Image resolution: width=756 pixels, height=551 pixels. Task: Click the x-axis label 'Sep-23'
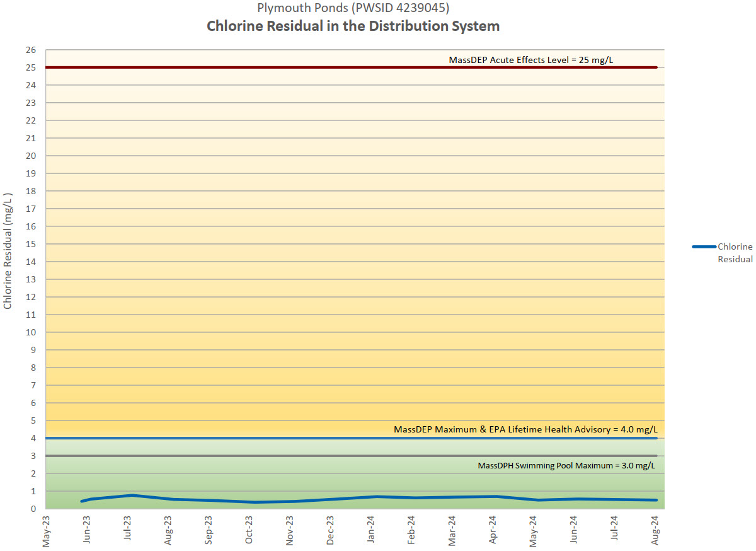(209, 530)
